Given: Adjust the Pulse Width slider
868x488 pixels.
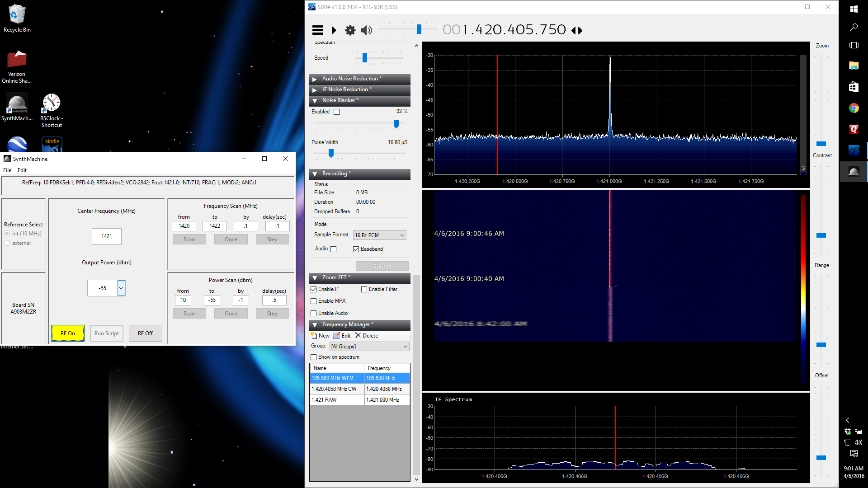Looking at the screenshot, I should pyautogui.click(x=331, y=153).
